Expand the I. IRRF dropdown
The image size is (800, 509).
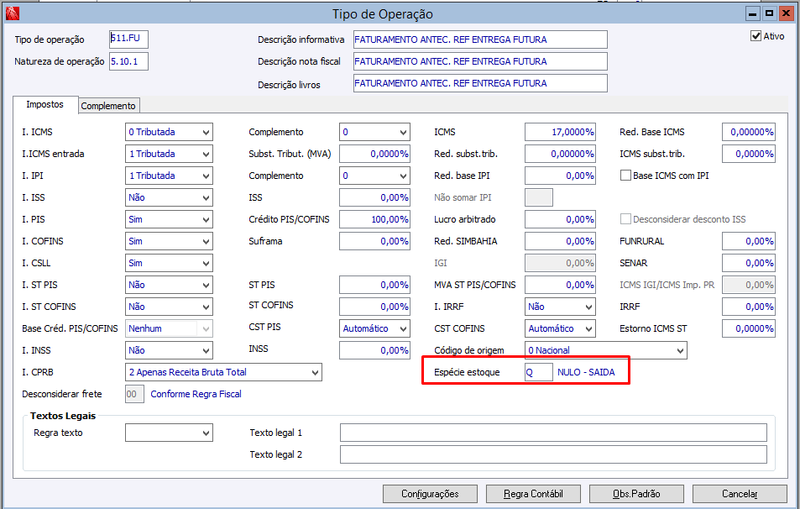pos(560,307)
